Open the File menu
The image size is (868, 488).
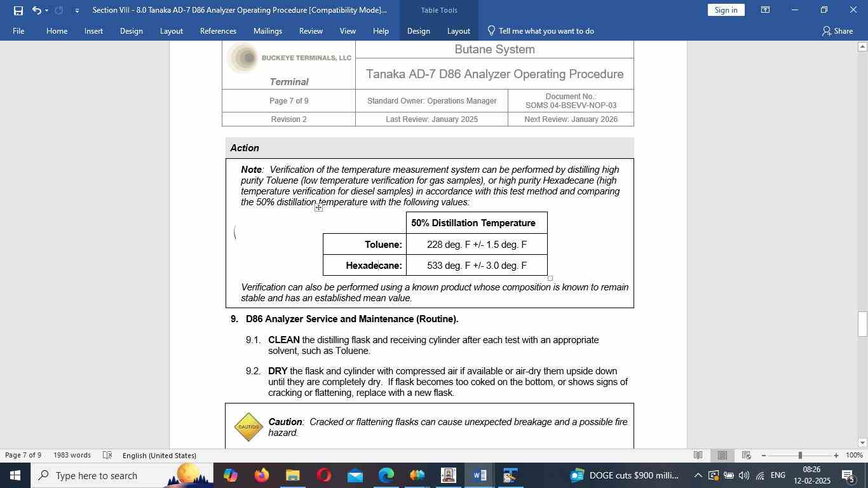coord(18,30)
